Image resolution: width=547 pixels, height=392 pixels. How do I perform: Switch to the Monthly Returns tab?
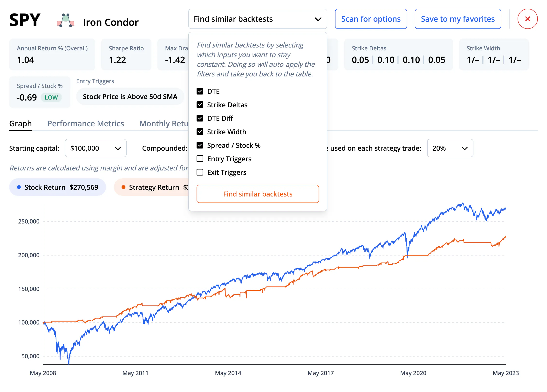tap(170, 123)
